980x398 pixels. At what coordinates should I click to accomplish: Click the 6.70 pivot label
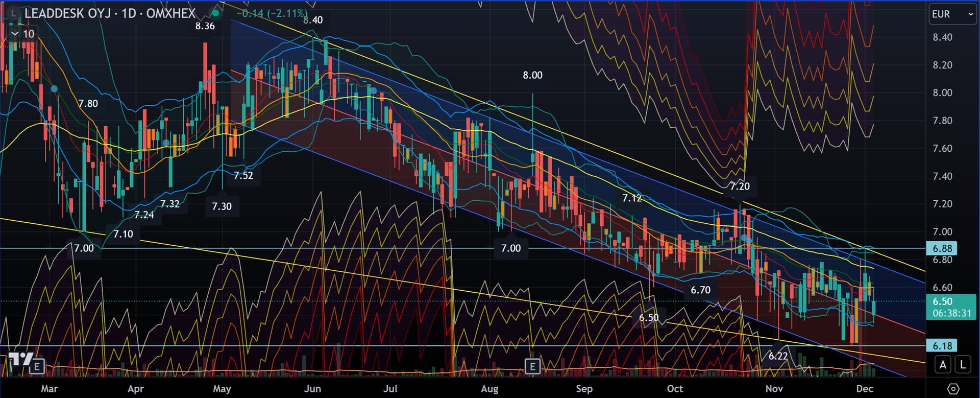(x=701, y=290)
